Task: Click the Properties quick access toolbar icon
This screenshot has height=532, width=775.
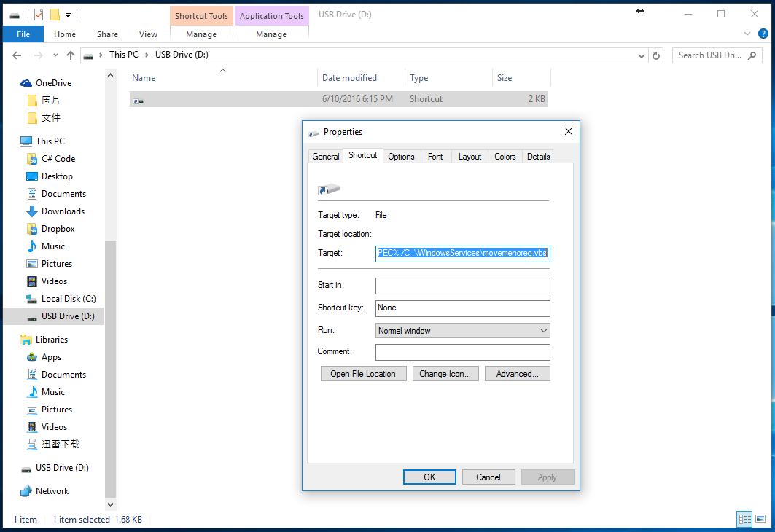Action: 39,15
